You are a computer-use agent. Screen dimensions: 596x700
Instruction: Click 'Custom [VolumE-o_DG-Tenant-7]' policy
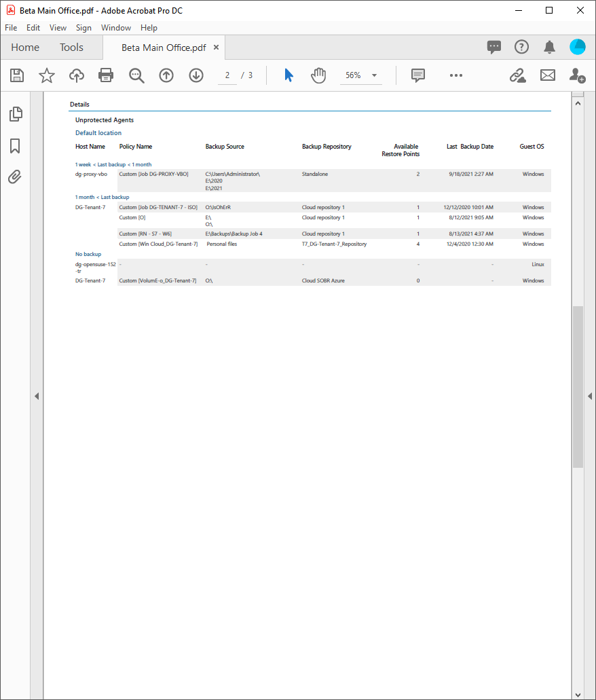(157, 281)
